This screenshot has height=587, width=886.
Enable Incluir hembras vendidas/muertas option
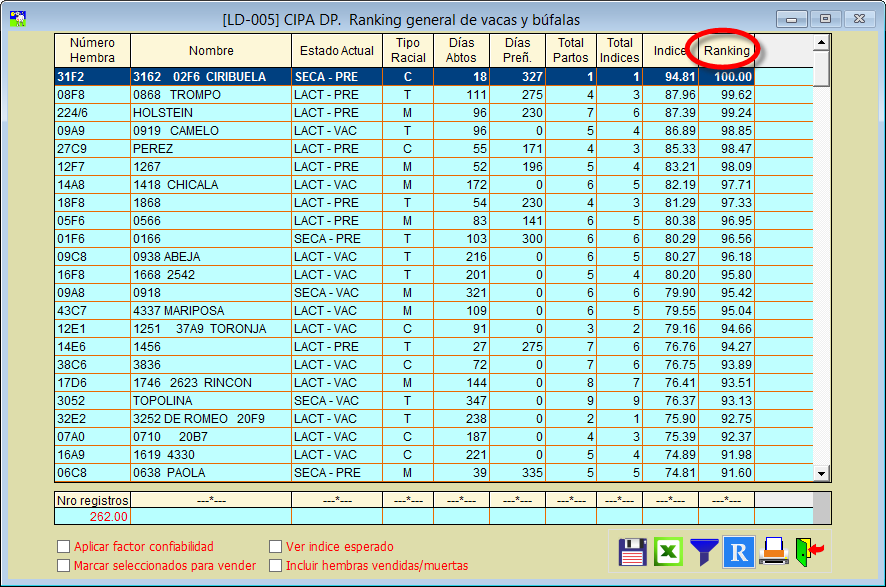[x=276, y=565]
